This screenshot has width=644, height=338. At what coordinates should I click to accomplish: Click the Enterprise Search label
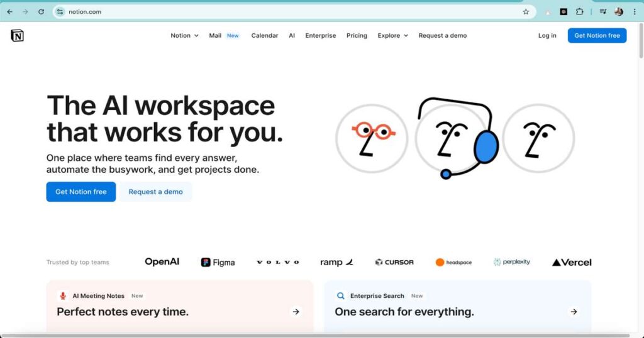click(x=377, y=296)
